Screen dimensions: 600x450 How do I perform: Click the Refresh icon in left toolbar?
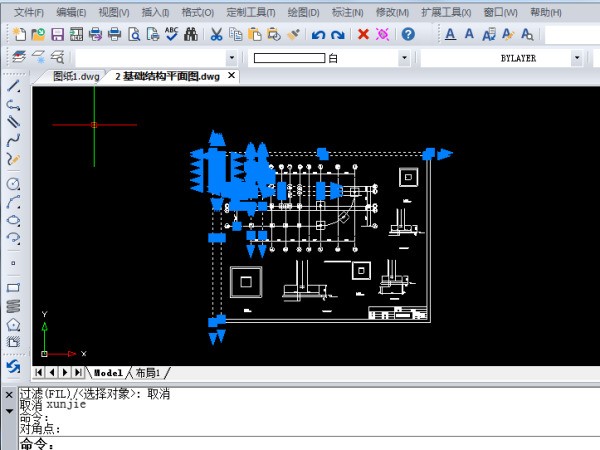[13, 366]
